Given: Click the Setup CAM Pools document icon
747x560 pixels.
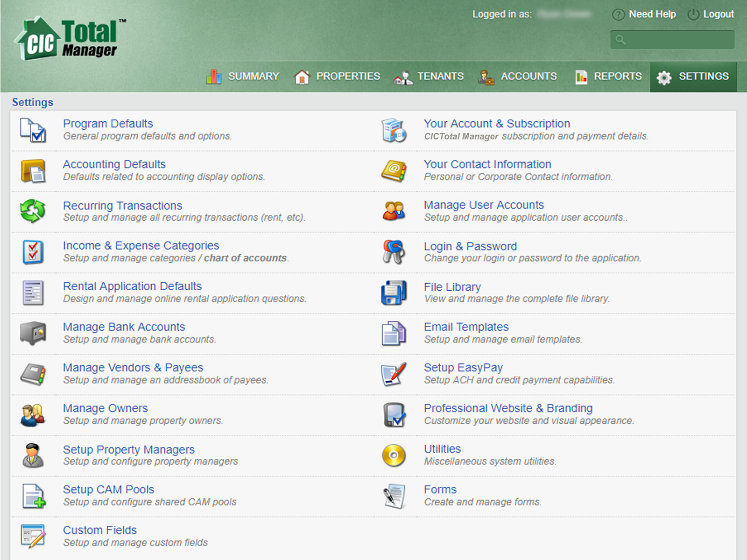Looking at the screenshot, I should click(x=34, y=496).
